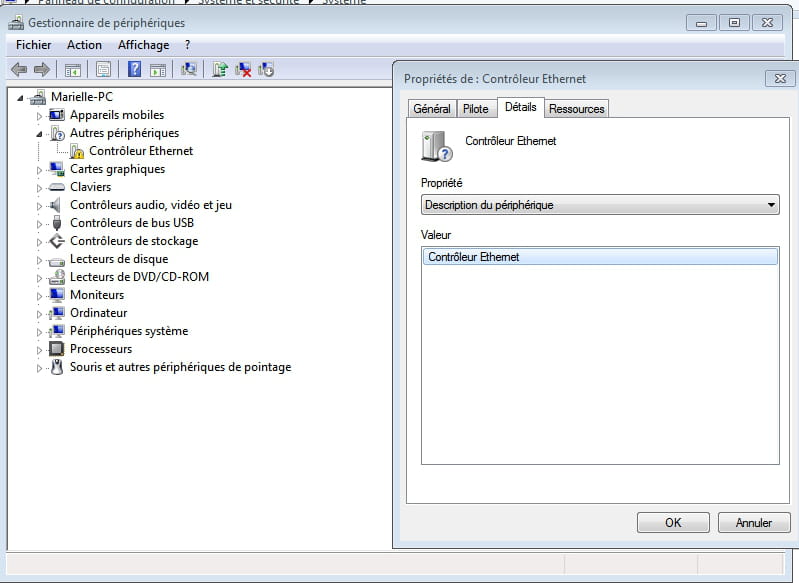Image resolution: width=799 pixels, height=583 pixels.
Task: Expand the Contrôleurs de bus USB node
Action: point(40,224)
